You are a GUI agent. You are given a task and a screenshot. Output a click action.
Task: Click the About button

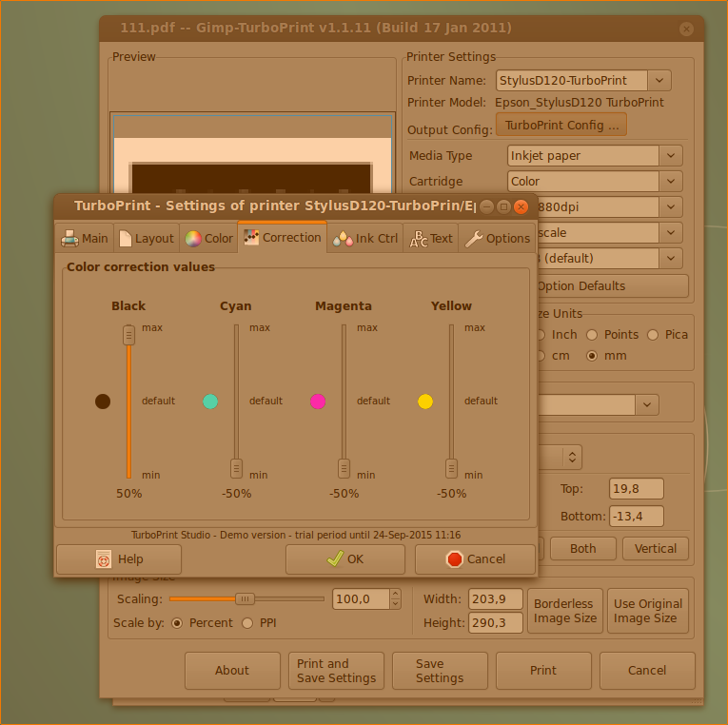(x=232, y=671)
